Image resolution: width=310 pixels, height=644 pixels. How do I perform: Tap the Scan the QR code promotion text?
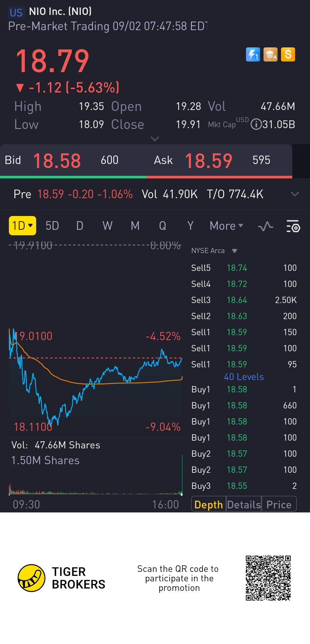coord(178,578)
